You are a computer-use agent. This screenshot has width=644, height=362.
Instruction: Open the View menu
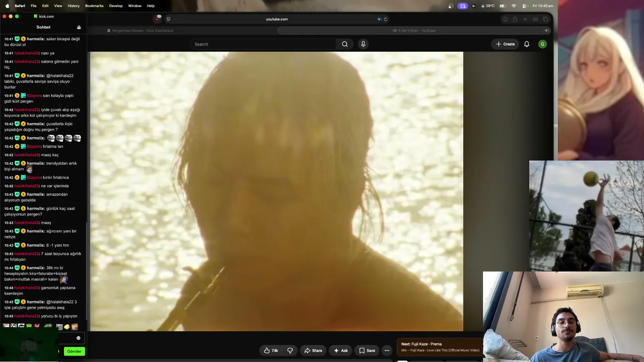58,6
